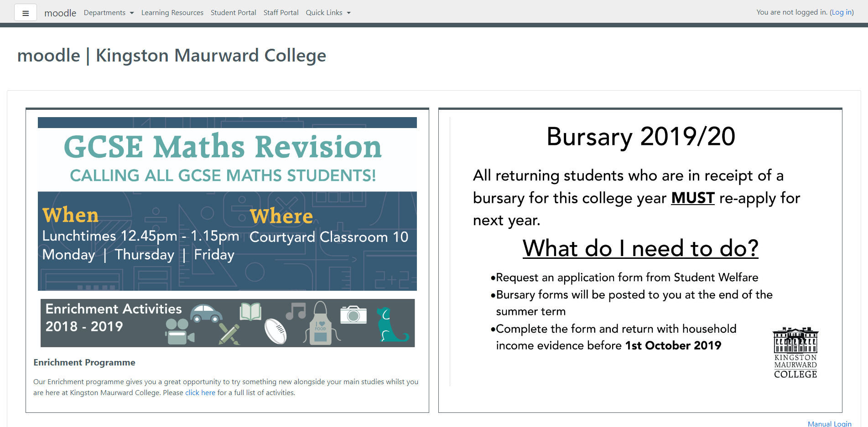Click the 'Courtyard Classroom 10' text
The width and height of the screenshot is (868, 427).
point(329,237)
